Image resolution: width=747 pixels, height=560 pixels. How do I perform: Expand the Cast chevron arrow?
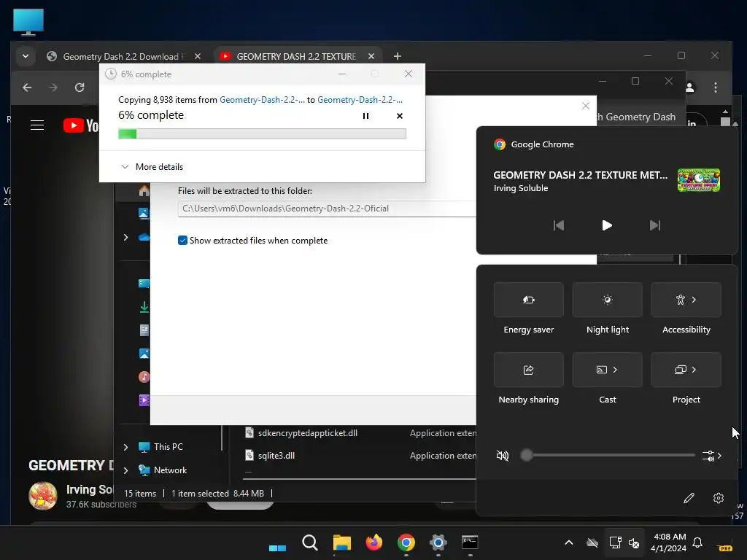(616, 370)
